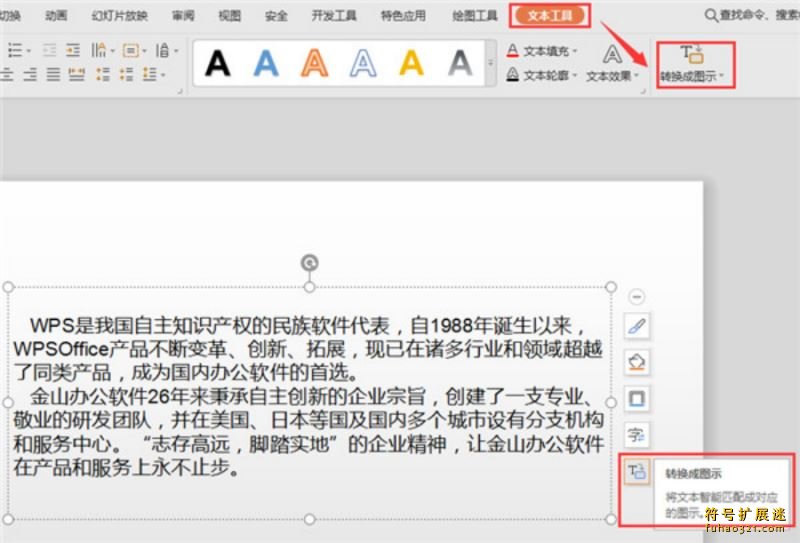Image resolution: width=800 pixels, height=543 pixels.
Task: Click the increase paragraph spacing icon
Action: pos(103,75)
